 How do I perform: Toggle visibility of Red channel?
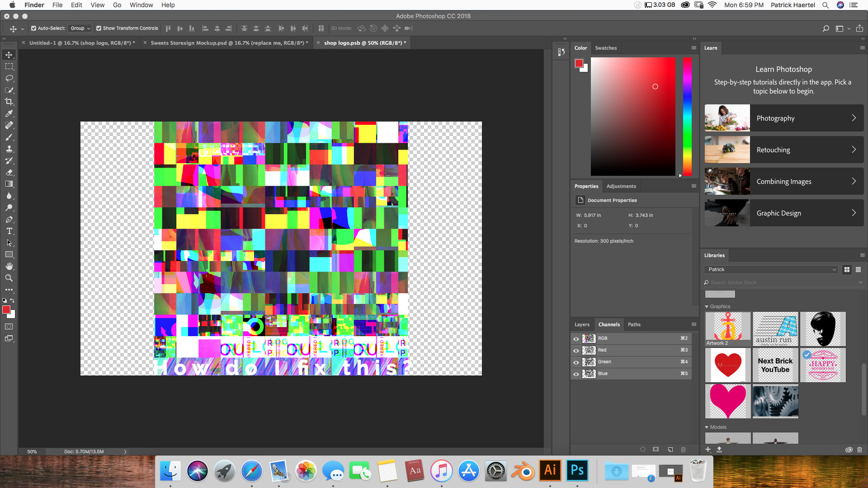[576, 350]
